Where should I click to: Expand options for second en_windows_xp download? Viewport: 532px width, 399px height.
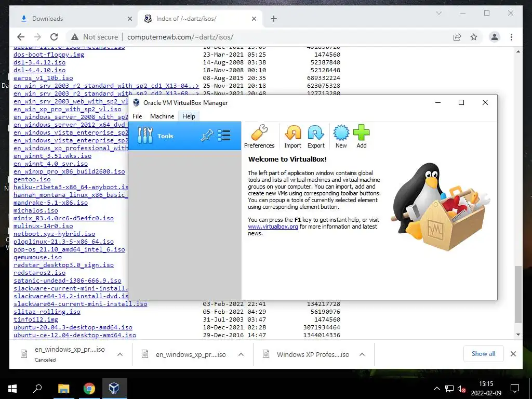point(241,354)
